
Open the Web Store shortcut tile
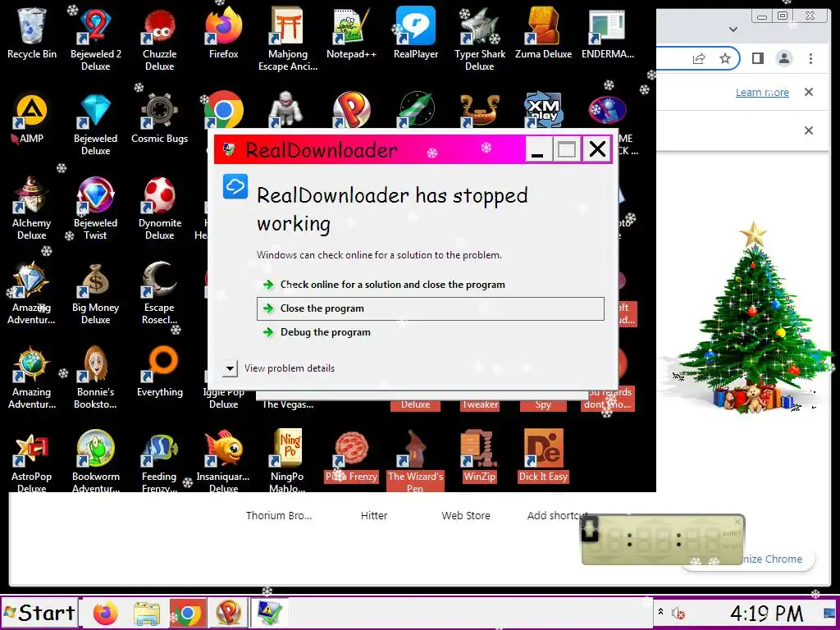click(x=466, y=515)
